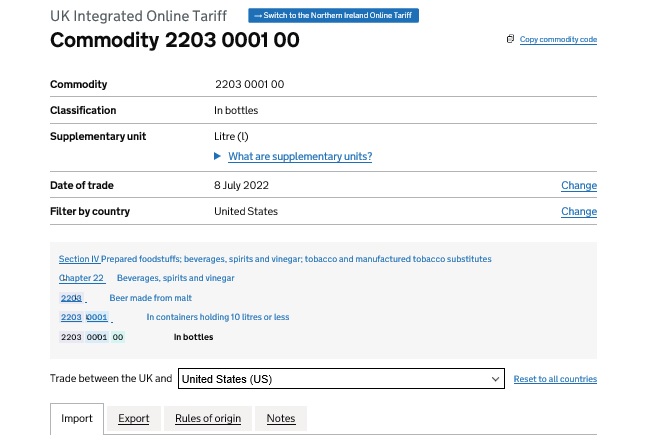This screenshot has width=670, height=448.
Task: Switch to the Notes tab
Action: [x=281, y=419]
